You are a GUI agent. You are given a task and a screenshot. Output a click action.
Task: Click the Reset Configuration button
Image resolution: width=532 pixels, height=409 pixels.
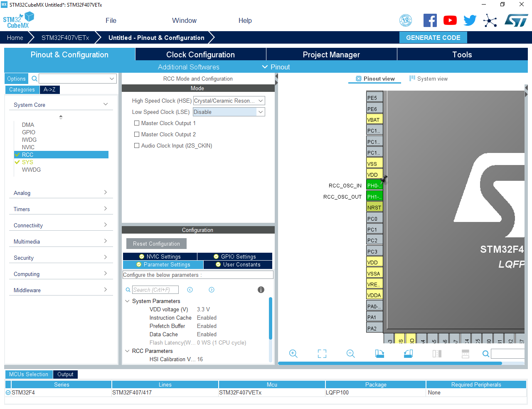[156, 244]
